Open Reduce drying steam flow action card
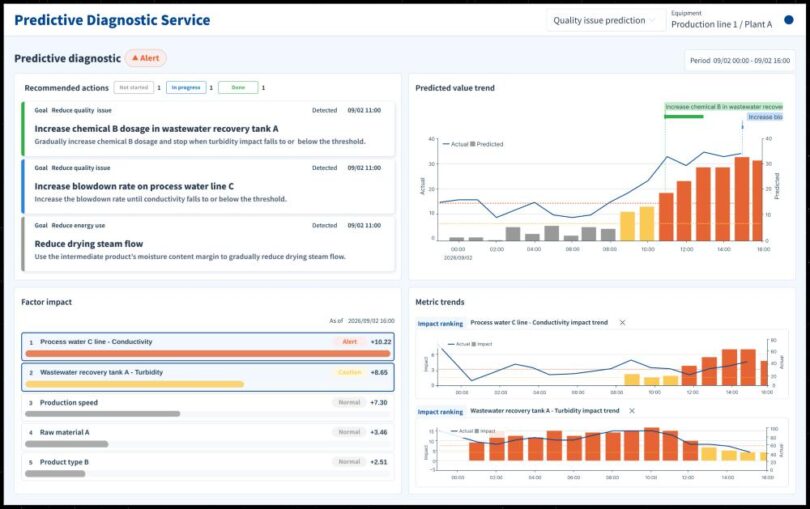The image size is (810, 509). [208, 244]
